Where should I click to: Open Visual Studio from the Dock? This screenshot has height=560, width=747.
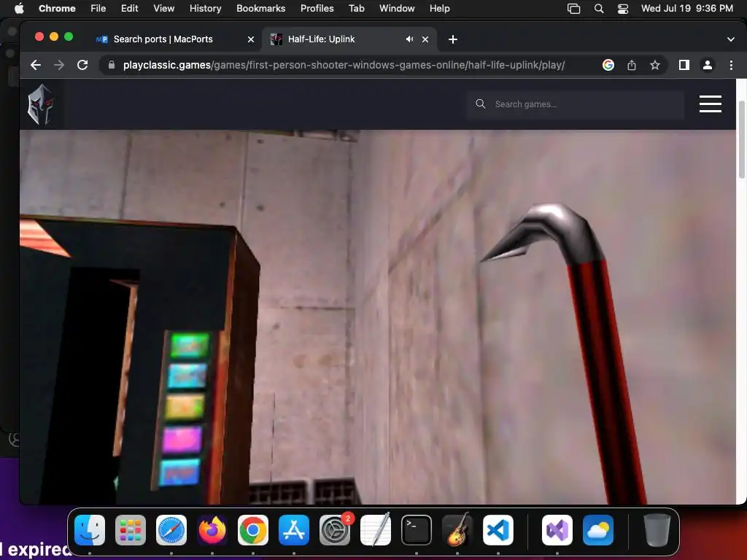[x=557, y=530]
